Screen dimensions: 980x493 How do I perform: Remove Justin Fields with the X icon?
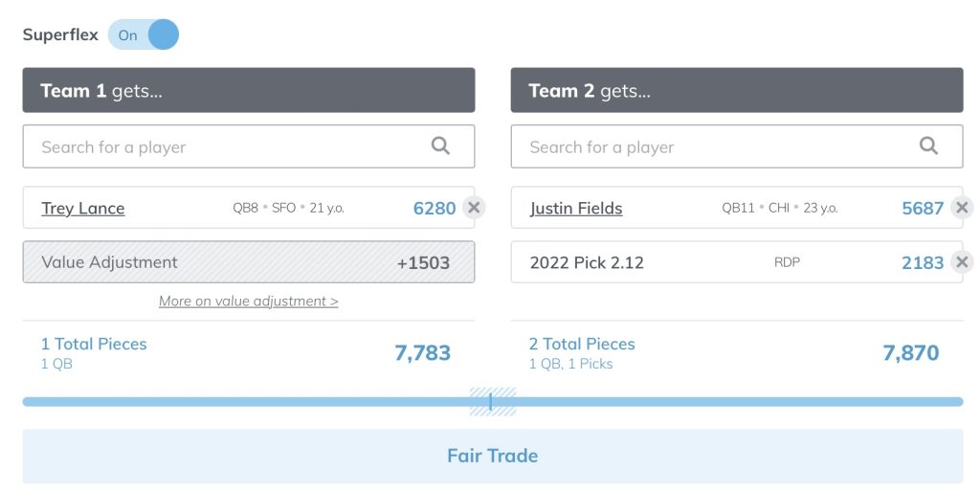point(962,208)
